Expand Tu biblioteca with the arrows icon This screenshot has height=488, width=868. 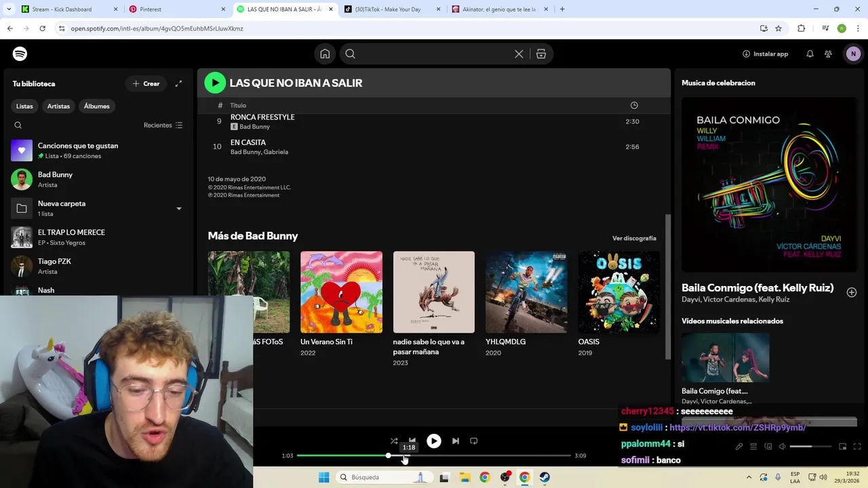[178, 83]
